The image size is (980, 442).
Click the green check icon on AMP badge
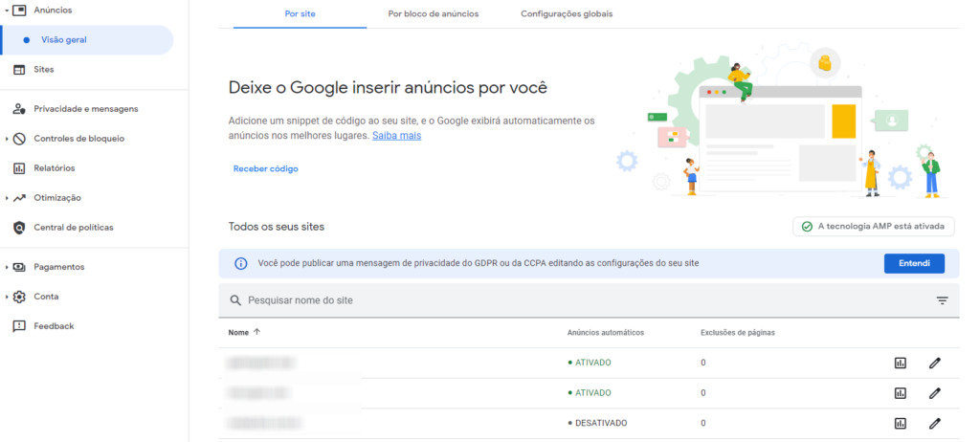pyautogui.click(x=807, y=227)
